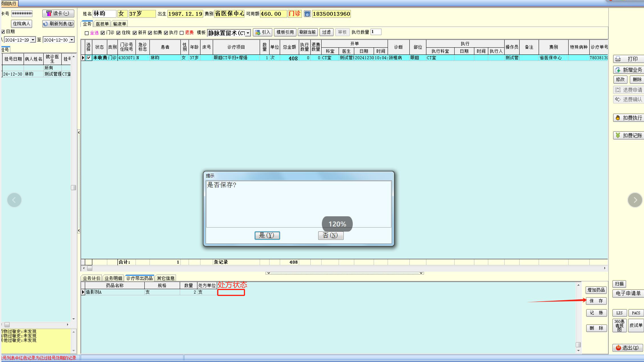Click the 执行数量 input field
Viewport: 644px width, 362px height.
pyautogui.click(x=376, y=32)
